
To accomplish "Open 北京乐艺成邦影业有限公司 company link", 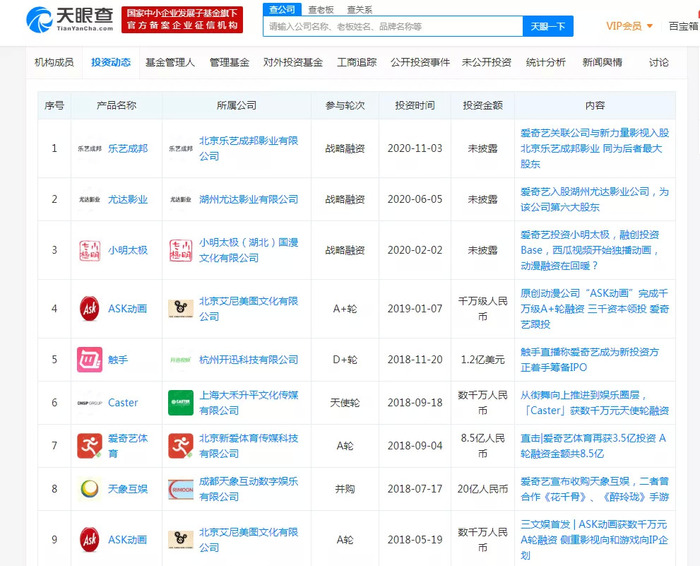I will (248, 149).
